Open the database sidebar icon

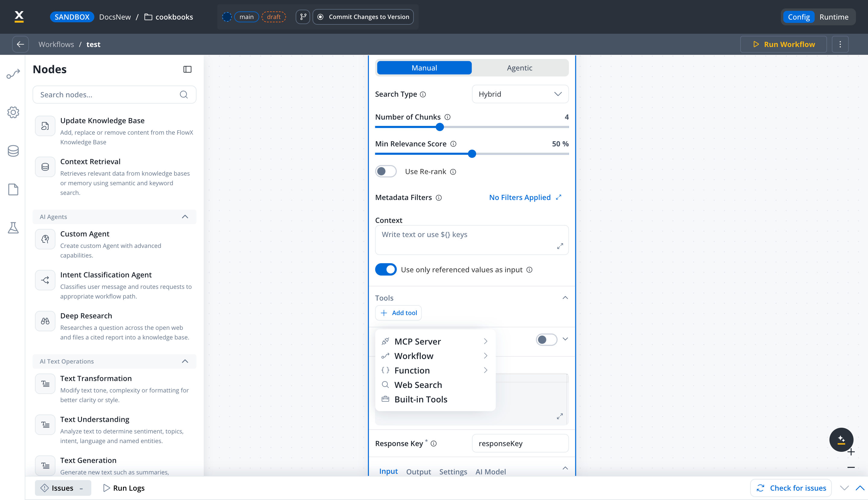point(13,151)
